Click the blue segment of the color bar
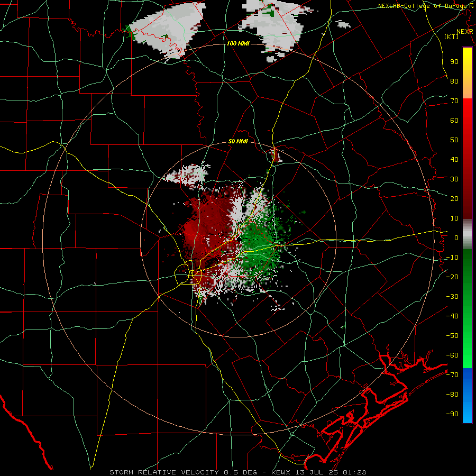Screen dimensions: 476x476 tap(467, 396)
